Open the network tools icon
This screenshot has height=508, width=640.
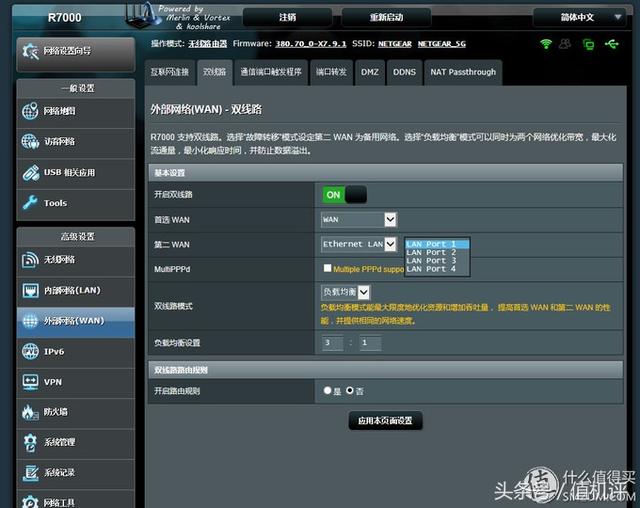pos(30,502)
